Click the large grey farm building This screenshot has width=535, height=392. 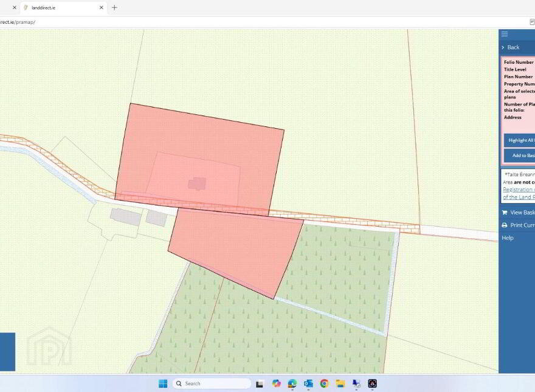(x=126, y=218)
